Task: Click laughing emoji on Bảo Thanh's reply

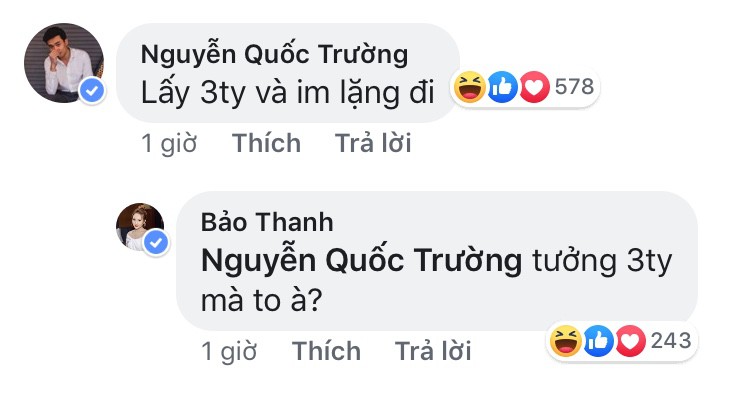Action: tap(565, 342)
